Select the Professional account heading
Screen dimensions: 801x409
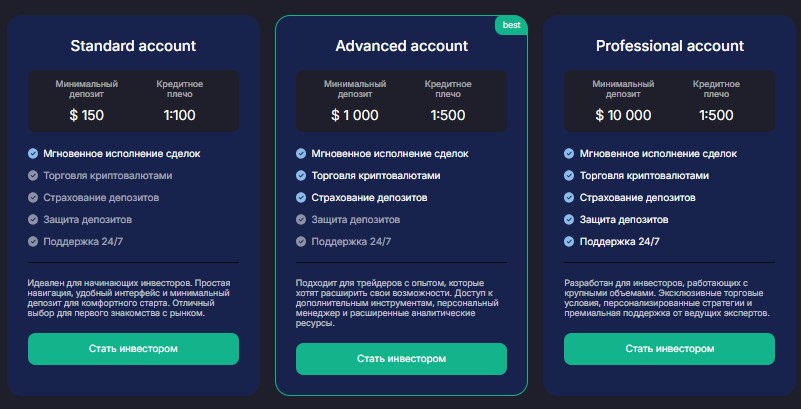670,46
